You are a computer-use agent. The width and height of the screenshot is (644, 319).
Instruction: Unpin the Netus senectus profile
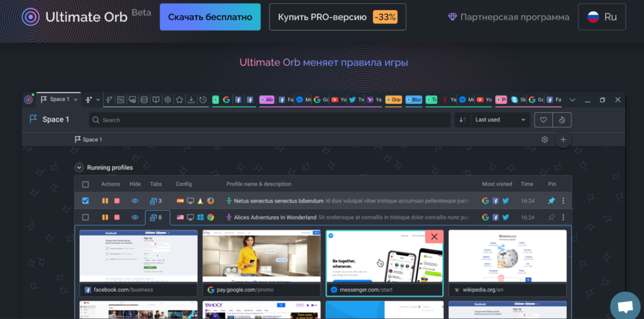pos(552,201)
